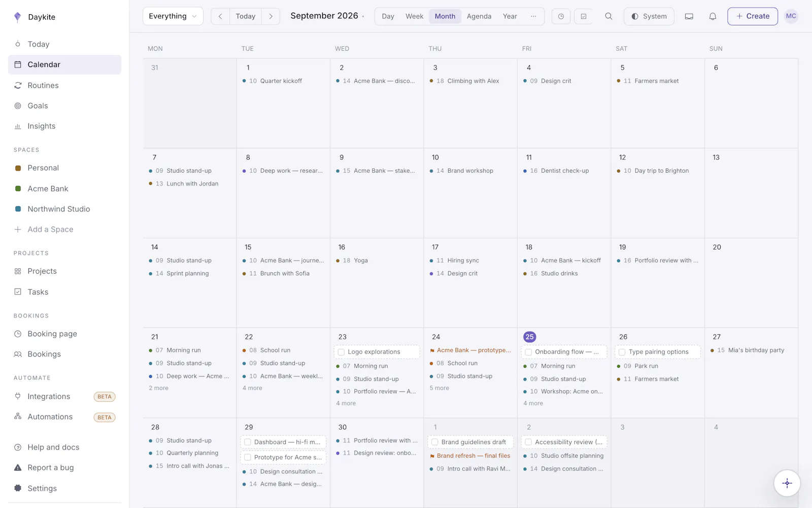The height and width of the screenshot is (508, 812).
Task: Jump to Today in the toolbar
Action: [246, 16]
